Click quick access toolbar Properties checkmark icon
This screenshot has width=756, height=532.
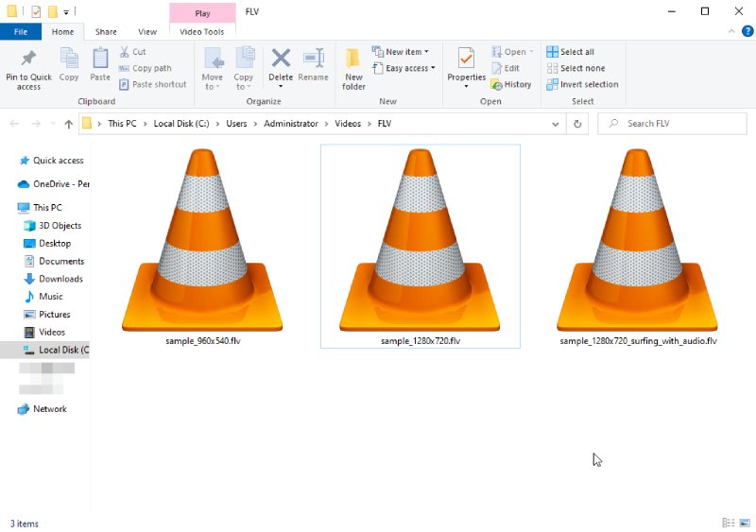tap(36, 11)
